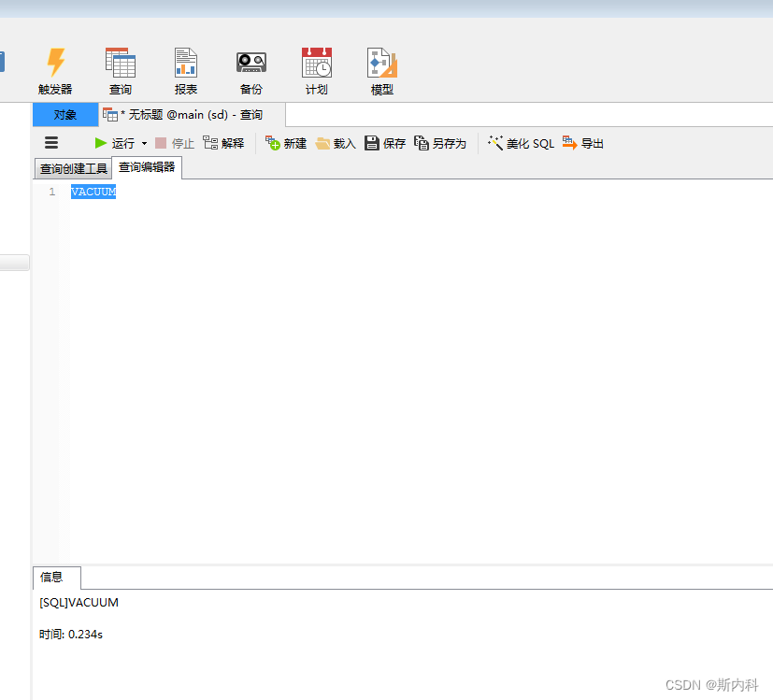This screenshot has height=700, width=773.
Task: Open the 查询 (Query) table icon
Action: (121, 70)
